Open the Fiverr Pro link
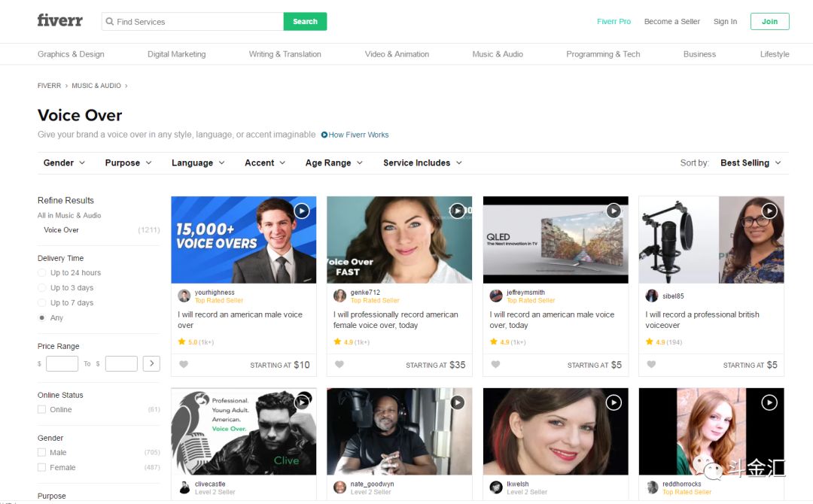813x504 pixels. click(x=614, y=21)
